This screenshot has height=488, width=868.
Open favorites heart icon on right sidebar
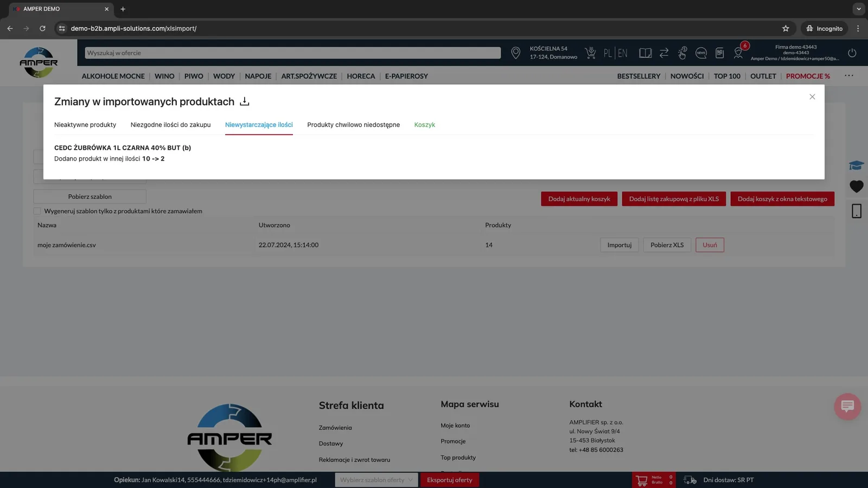coord(857,187)
